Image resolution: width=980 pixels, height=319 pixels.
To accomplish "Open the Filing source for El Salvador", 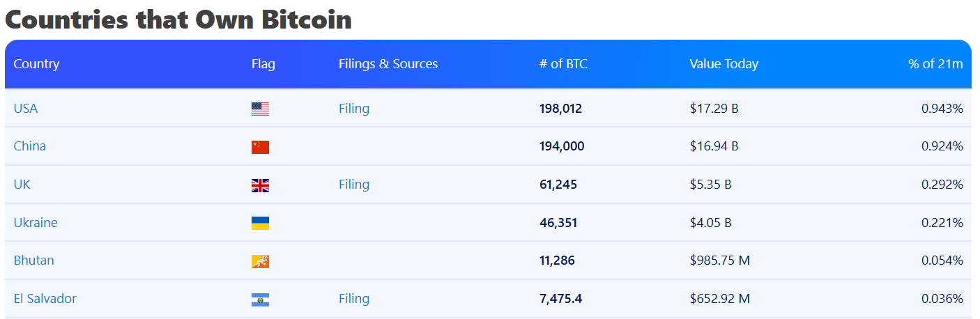I will click(354, 299).
